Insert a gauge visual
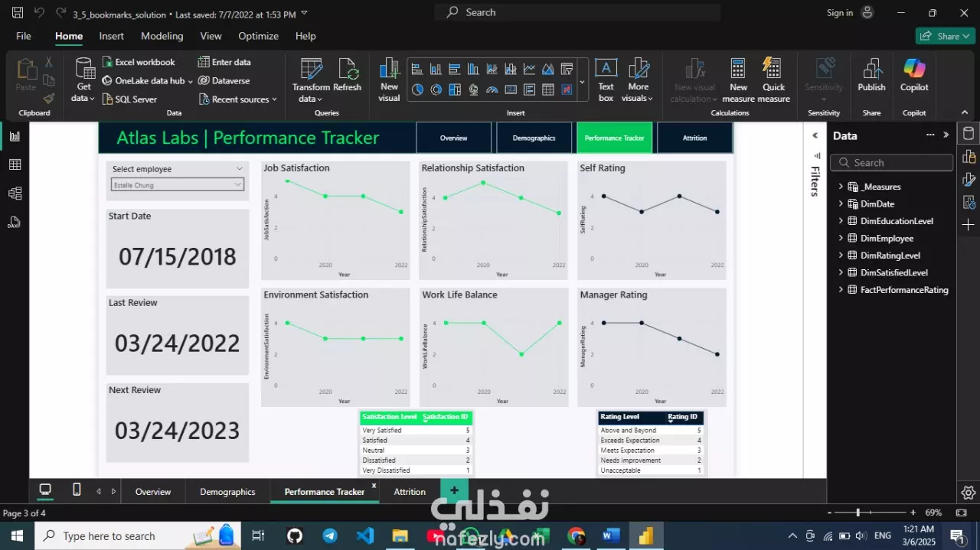Image resolution: width=980 pixels, height=550 pixels. click(492, 89)
